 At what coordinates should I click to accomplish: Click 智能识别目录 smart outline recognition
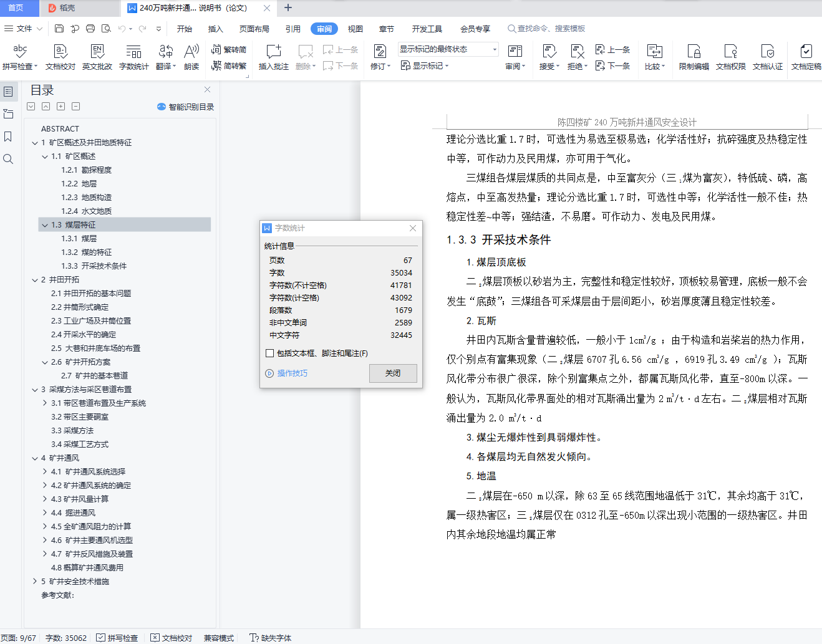[x=185, y=107]
